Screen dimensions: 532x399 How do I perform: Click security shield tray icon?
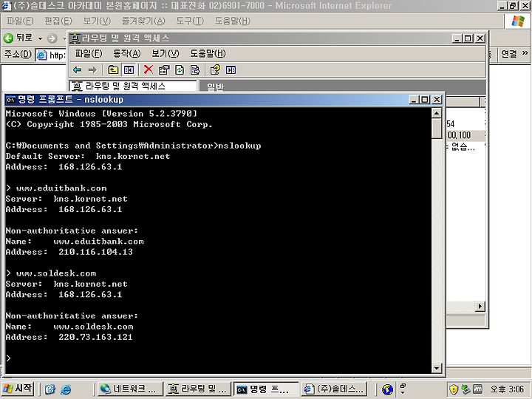pos(453,389)
